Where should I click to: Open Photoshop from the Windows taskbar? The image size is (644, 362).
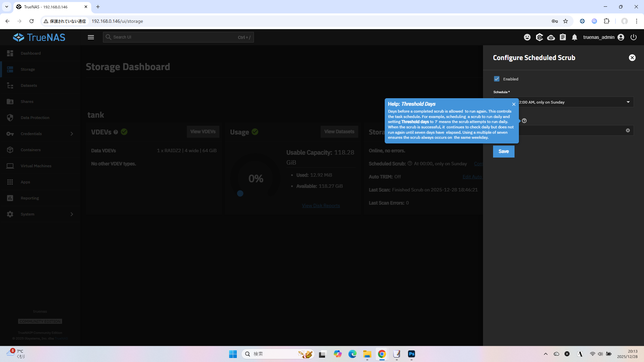tap(412, 354)
